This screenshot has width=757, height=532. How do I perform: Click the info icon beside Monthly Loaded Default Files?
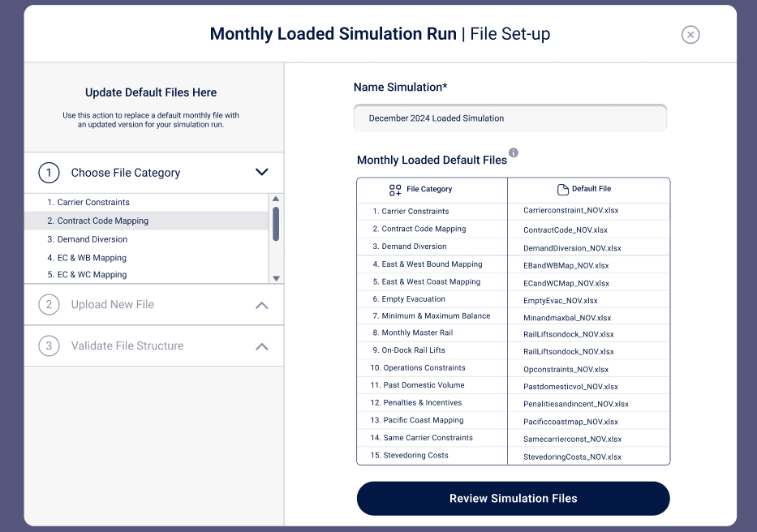click(514, 152)
